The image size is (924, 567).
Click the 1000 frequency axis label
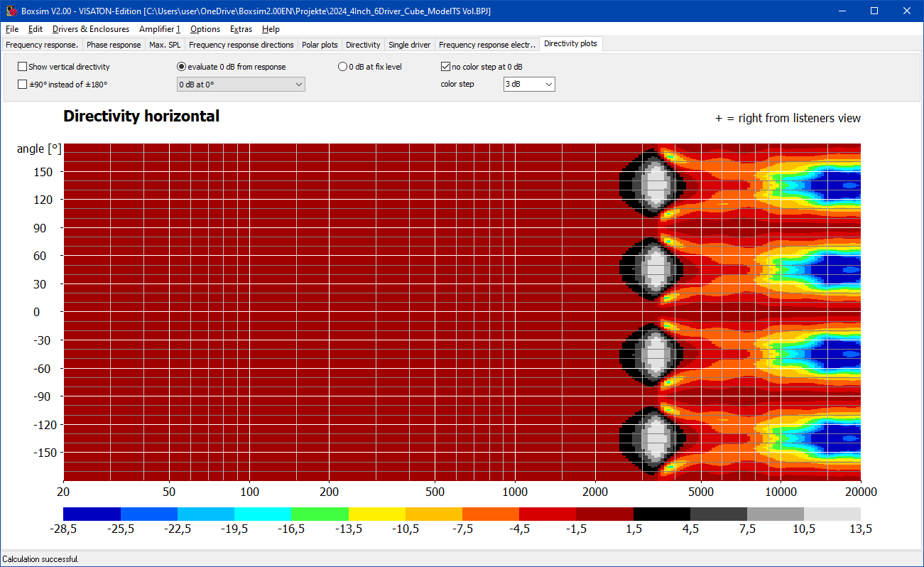click(515, 492)
